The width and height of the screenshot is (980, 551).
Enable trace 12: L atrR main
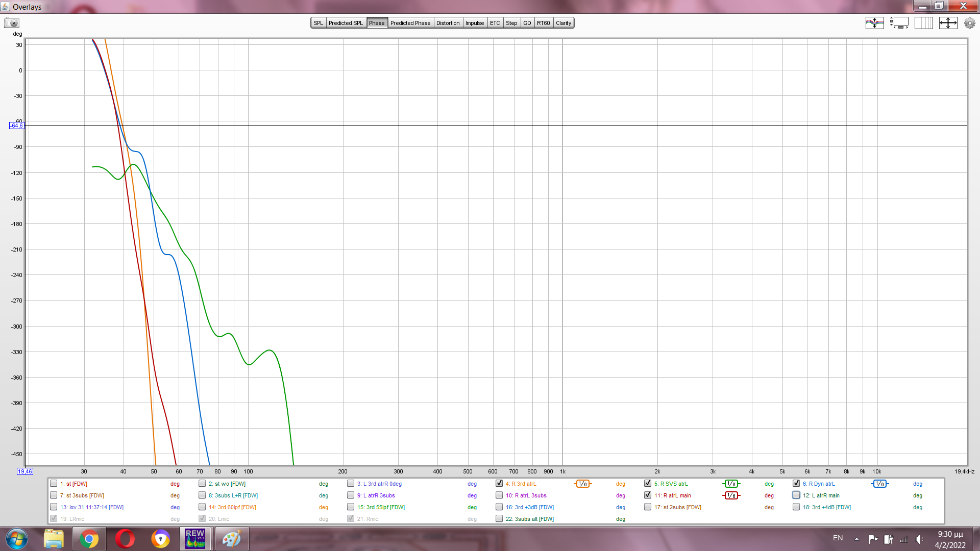(796, 495)
